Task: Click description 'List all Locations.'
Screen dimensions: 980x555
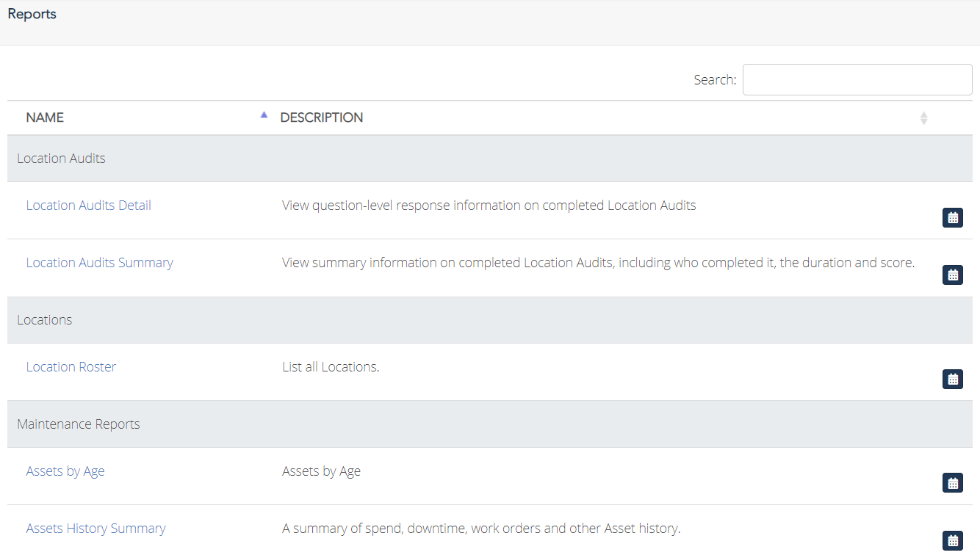Action: pyautogui.click(x=331, y=367)
